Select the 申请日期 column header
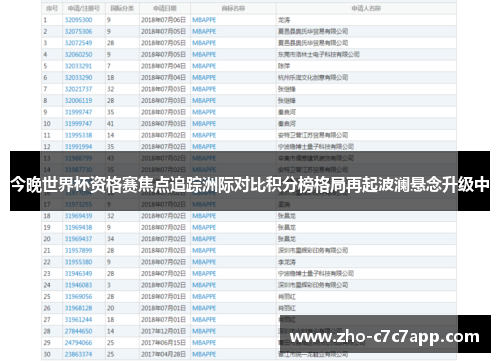The width and height of the screenshot is (500, 362). point(165,8)
